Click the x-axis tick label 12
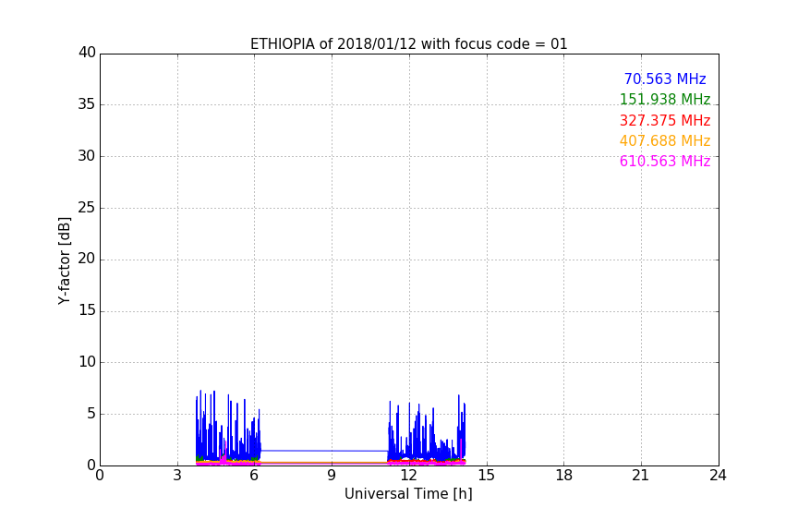Viewport: 798px width, 532px height. pyautogui.click(x=409, y=476)
